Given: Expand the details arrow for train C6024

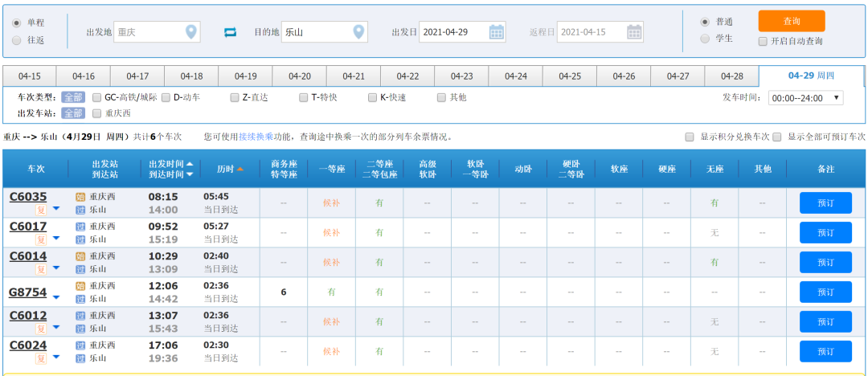Looking at the screenshot, I should click(56, 358).
